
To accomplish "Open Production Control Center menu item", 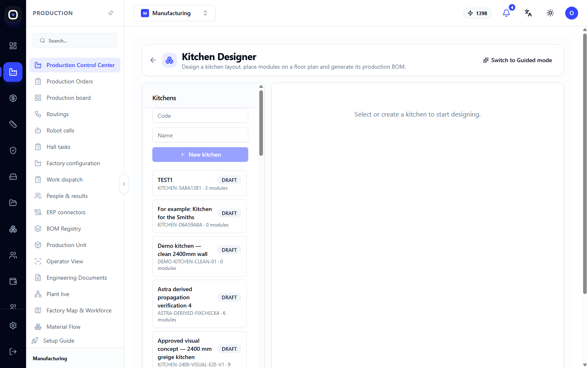I will (x=75, y=65).
